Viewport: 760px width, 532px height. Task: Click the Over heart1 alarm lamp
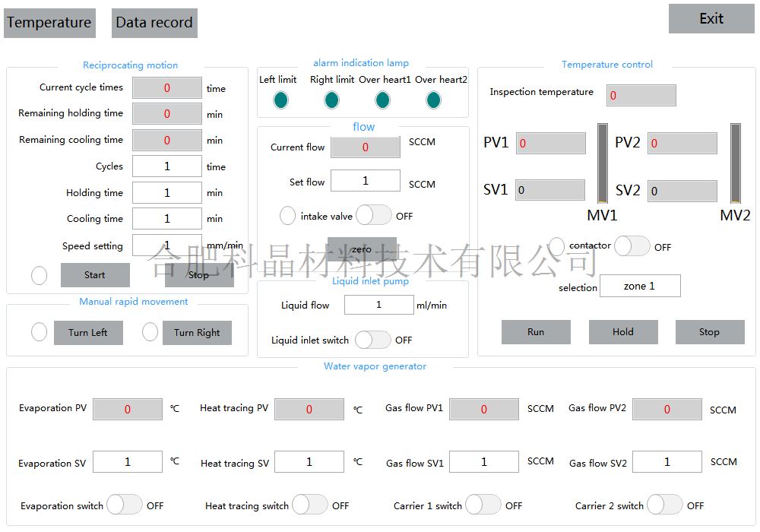382,100
